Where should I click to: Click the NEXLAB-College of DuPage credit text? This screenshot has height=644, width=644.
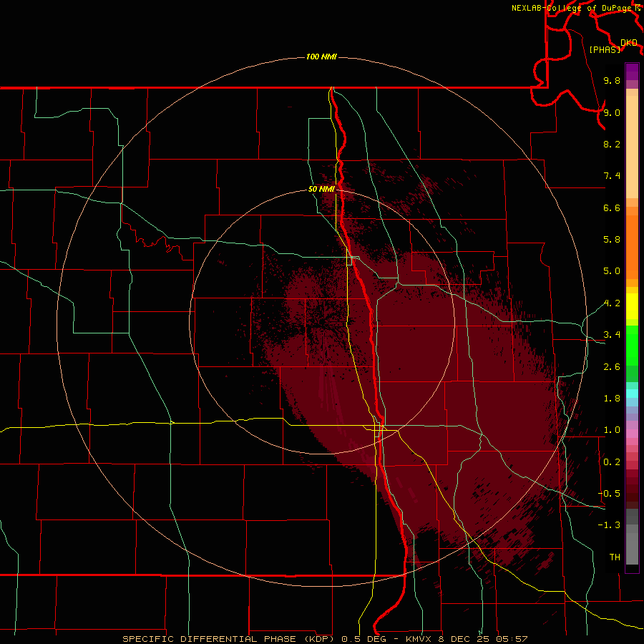point(572,8)
